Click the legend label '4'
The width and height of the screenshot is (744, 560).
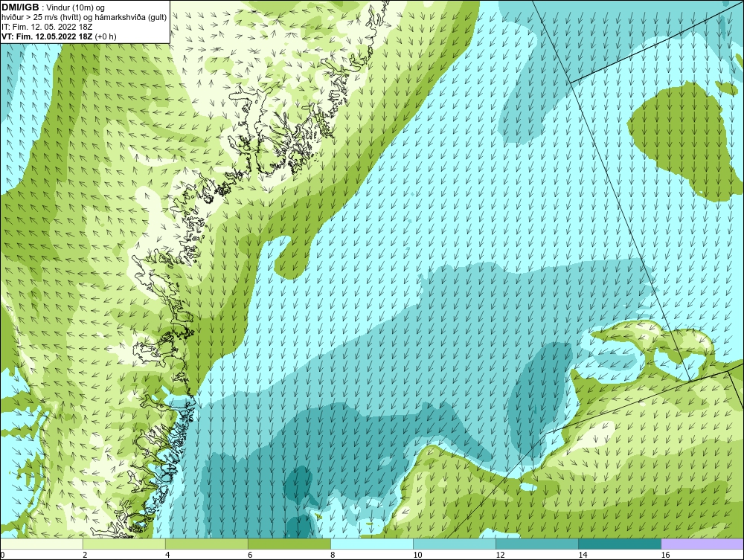pos(167,555)
